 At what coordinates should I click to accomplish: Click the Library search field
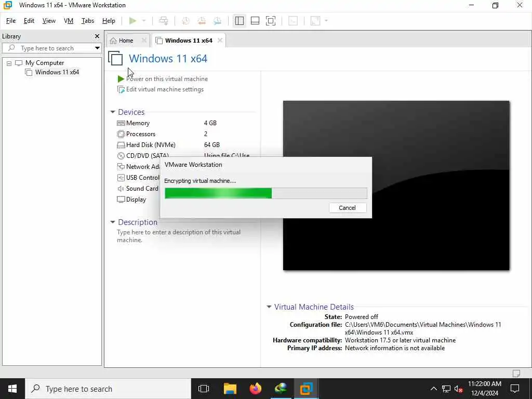[52, 48]
